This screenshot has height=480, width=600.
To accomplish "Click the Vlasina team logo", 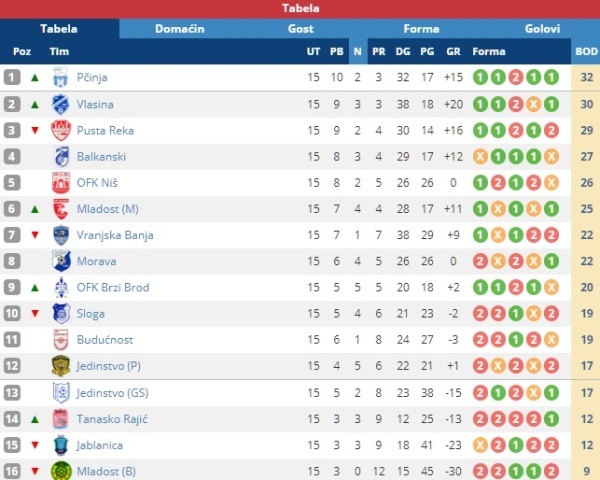I will coord(60,104).
